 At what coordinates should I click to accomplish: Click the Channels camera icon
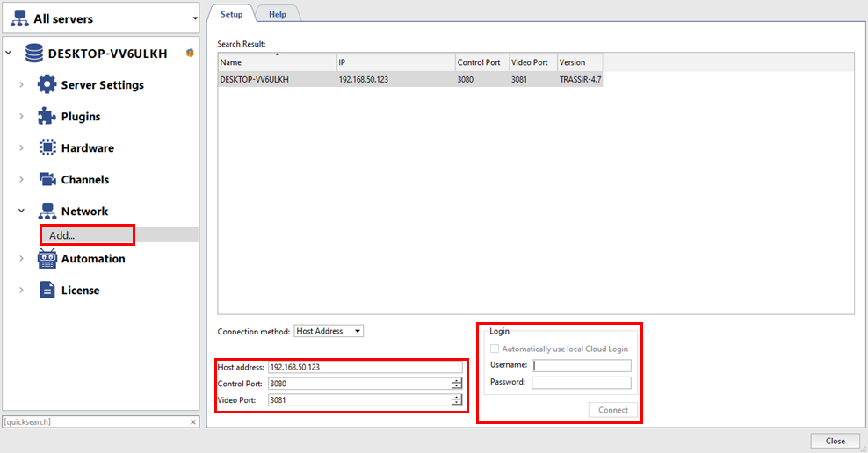[x=47, y=180]
